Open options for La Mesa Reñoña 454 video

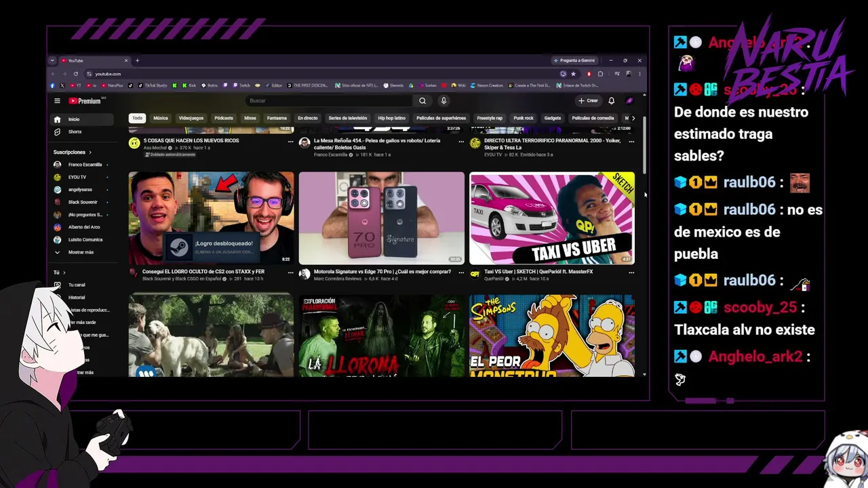click(x=461, y=142)
